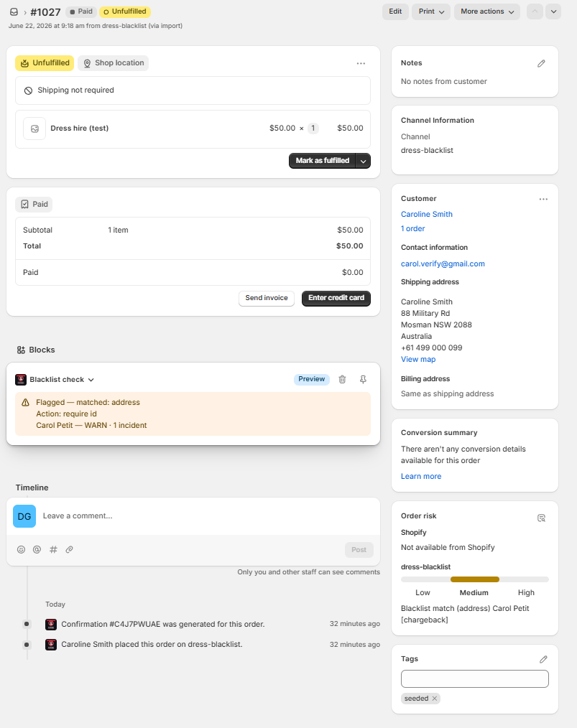
Task: Open the Edit order button
Action: click(x=395, y=11)
